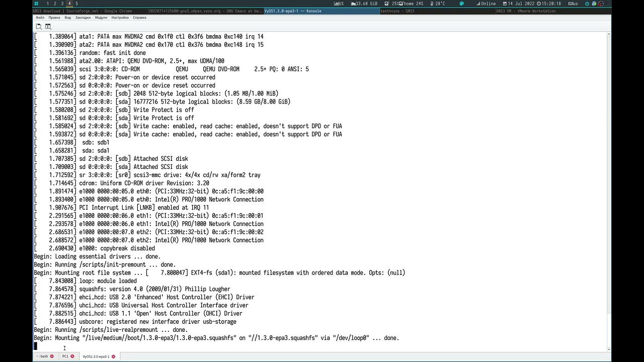Switch to workspace 3
Image resolution: width=644 pixels, height=362 pixels.
click(x=62, y=4)
